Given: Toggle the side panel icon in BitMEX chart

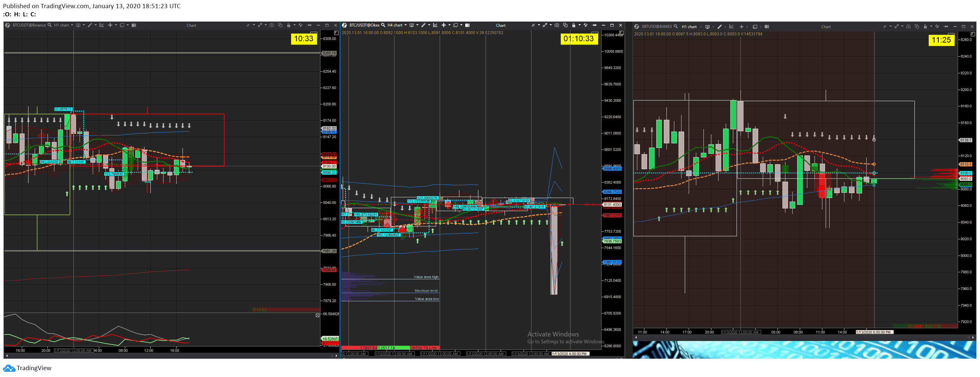Looking at the screenshot, I should pos(767,27).
